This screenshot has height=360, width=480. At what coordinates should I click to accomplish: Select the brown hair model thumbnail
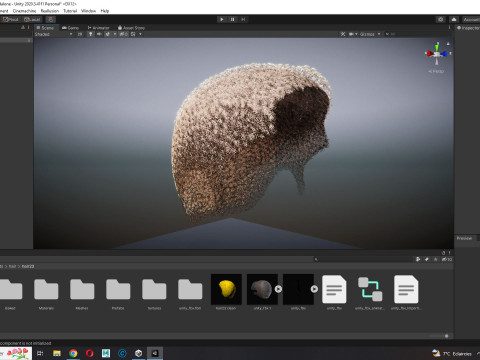click(262, 289)
